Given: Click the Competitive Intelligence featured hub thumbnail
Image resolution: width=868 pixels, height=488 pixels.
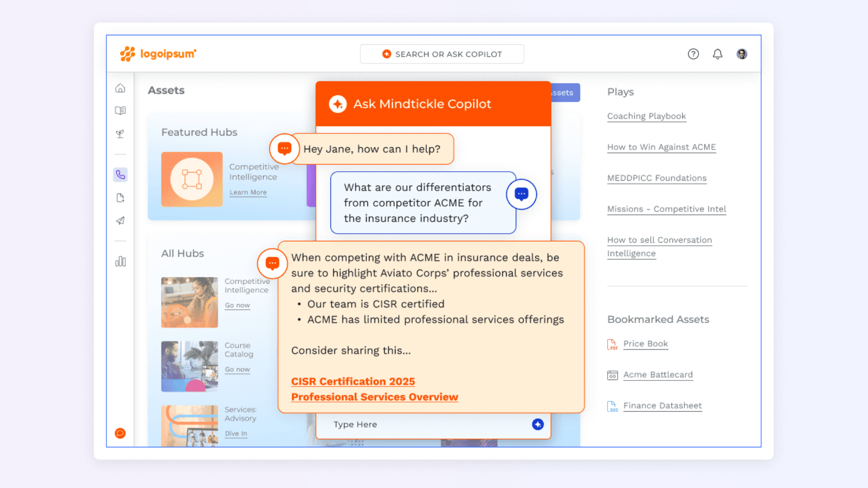Looking at the screenshot, I should coord(192,179).
